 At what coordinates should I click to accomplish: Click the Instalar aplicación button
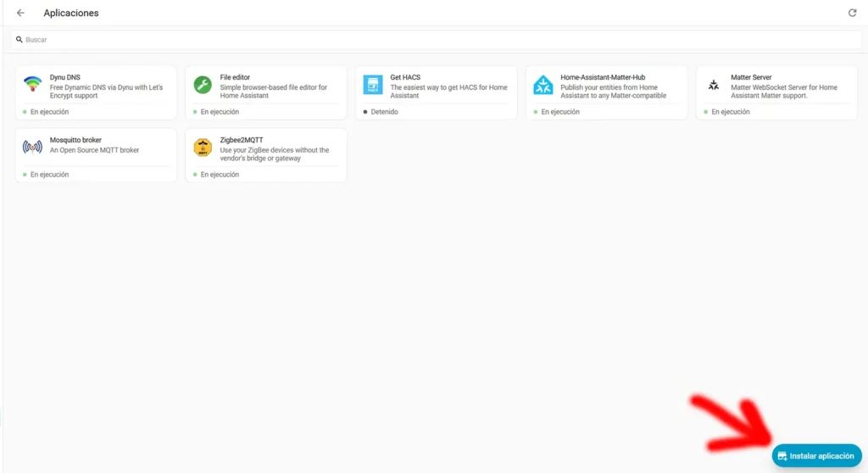(x=816, y=456)
